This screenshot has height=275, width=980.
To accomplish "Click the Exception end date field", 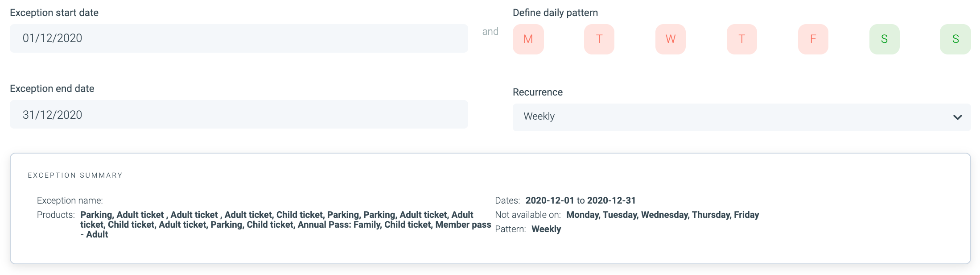I will (239, 115).
